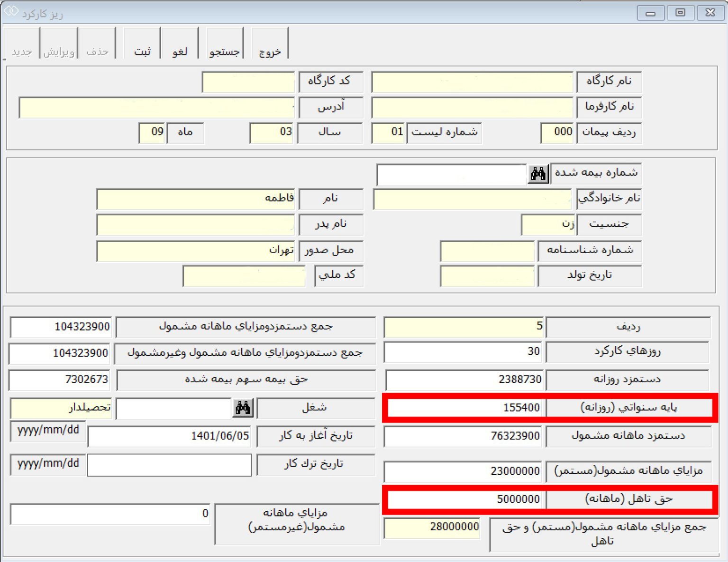Select the daily wage field showing 2388730
This screenshot has width=728, height=562.
point(464,380)
